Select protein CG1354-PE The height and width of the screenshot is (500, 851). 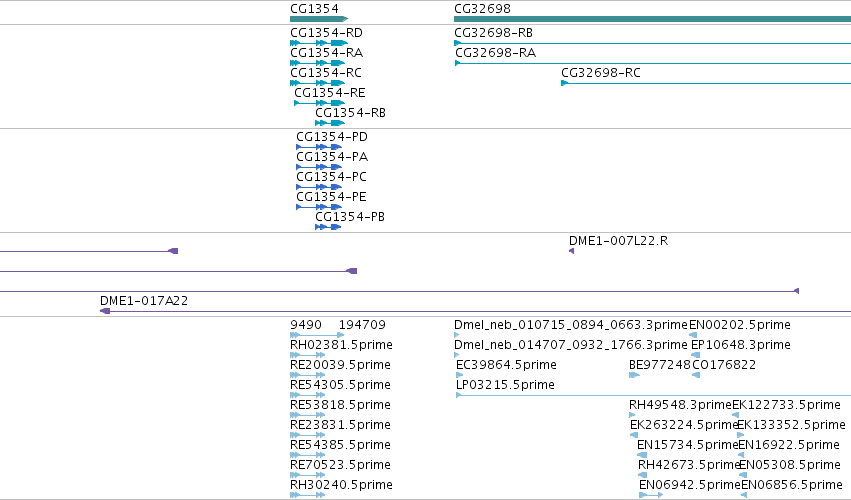click(331, 197)
